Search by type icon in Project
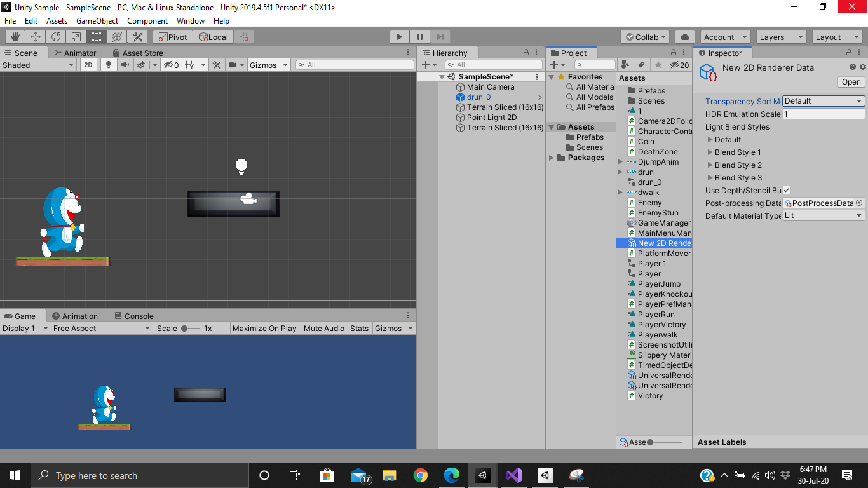 [x=625, y=65]
